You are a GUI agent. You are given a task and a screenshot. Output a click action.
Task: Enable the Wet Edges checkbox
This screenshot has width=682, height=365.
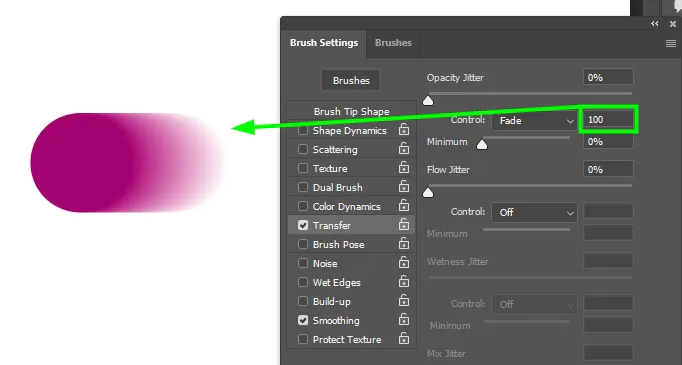tap(303, 282)
